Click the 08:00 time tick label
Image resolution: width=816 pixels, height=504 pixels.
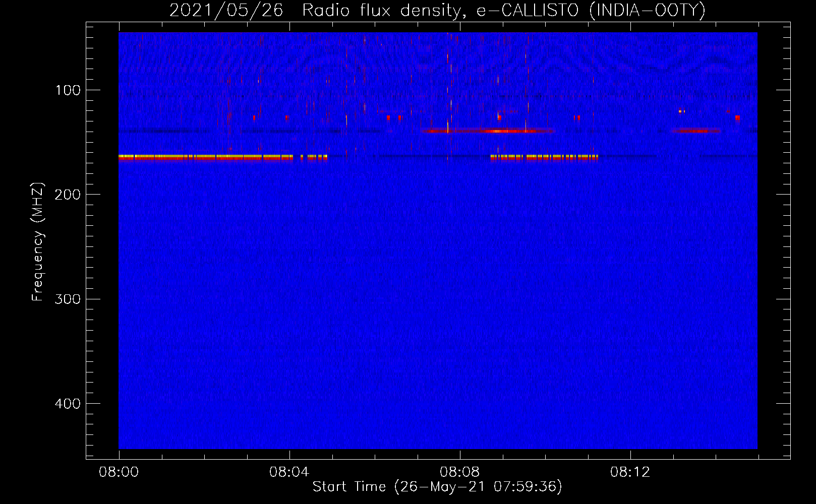119,472
